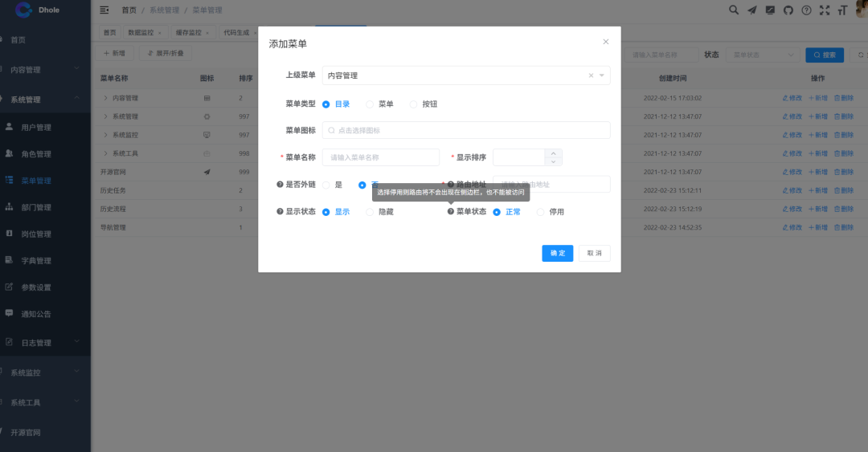
Task: Click the 岗位管理 sidebar icon
Action: point(9,234)
